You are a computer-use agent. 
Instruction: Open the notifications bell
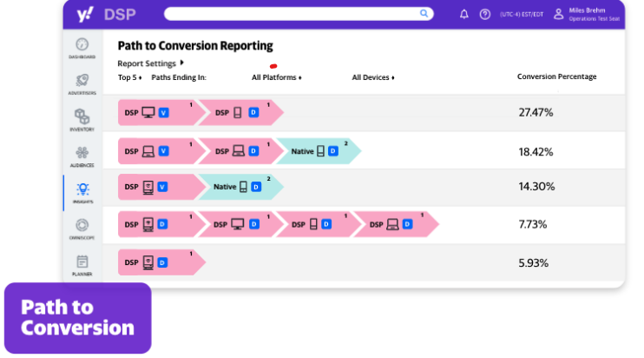pos(464,15)
